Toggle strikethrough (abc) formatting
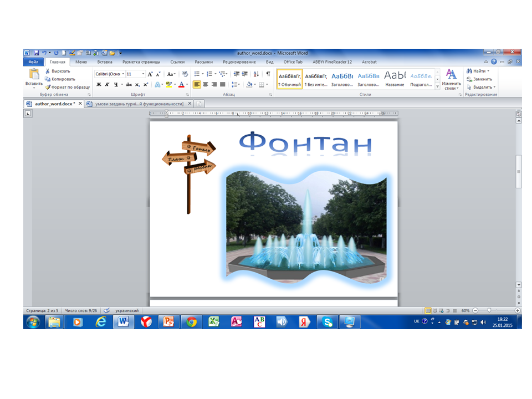The width and height of the screenshot is (532, 399). pos(129,84)
